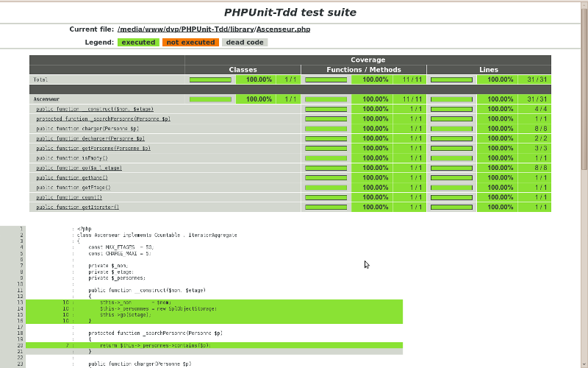Screen dimensions: 588x368
Task: Click the '11 / 11' methods cell in Ascenseur row
Action: (x=409, y=99)
